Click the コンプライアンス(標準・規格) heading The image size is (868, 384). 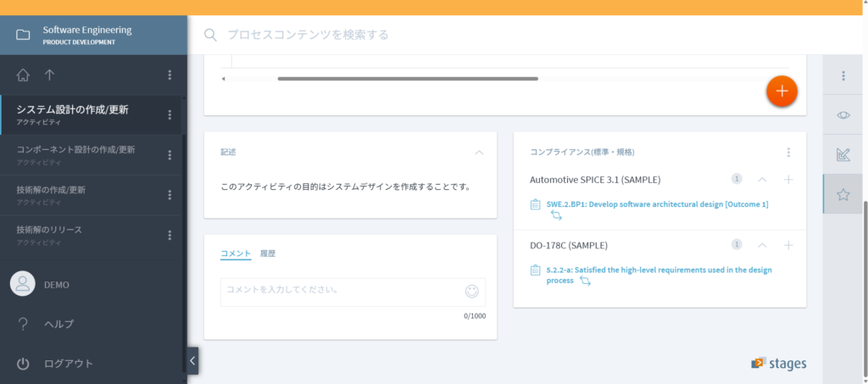582,153
